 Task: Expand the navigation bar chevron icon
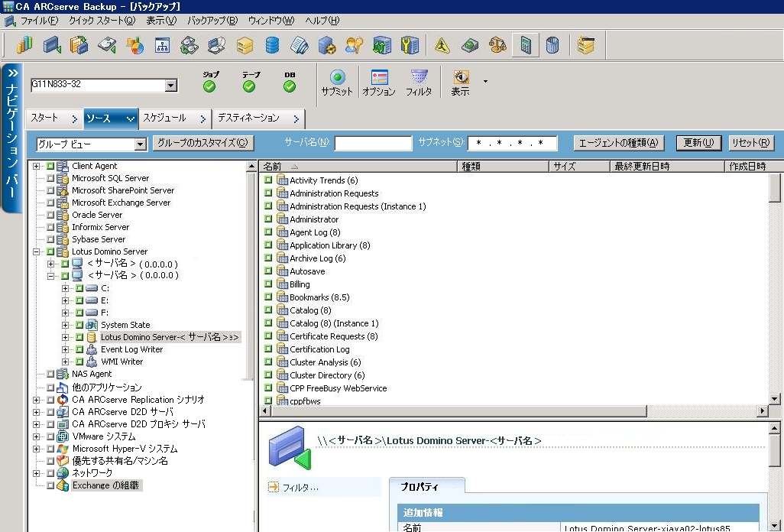[x=12, y=74]
